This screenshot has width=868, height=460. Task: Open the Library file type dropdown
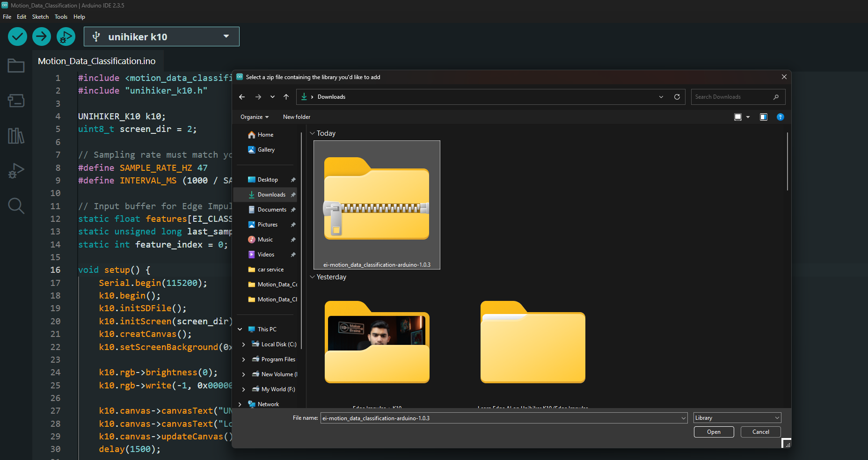(737, 418)
